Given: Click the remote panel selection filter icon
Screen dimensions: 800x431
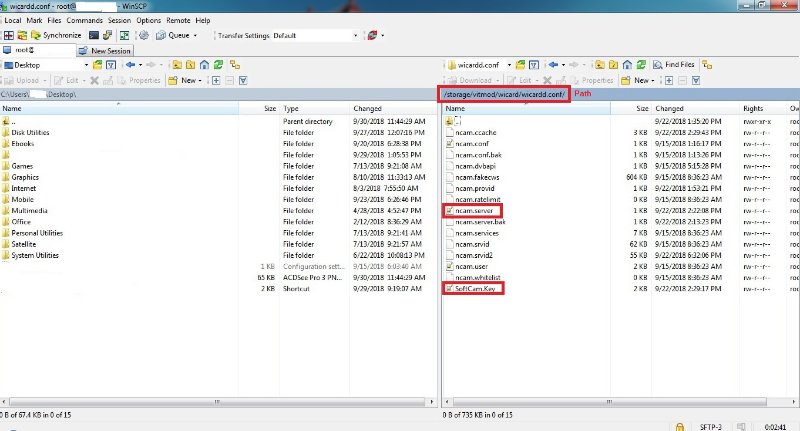Looking at the screenshot, I should click(696, 80).
